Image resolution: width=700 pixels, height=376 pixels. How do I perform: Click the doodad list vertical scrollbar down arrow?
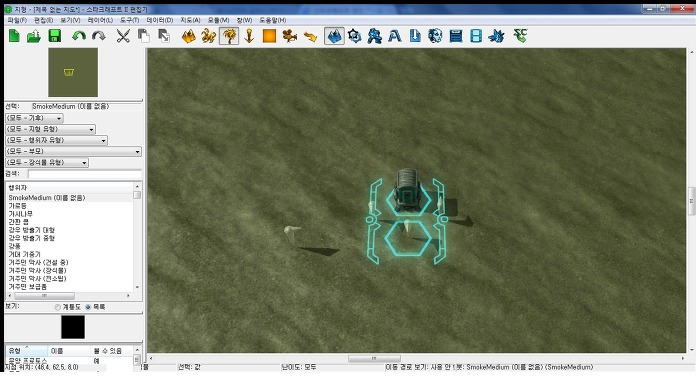point(137,287)
